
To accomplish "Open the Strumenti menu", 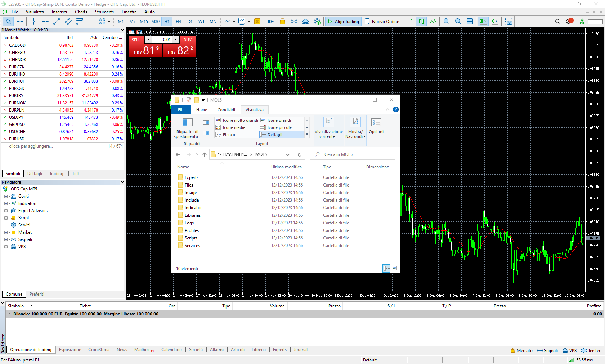I will [104, 12].
